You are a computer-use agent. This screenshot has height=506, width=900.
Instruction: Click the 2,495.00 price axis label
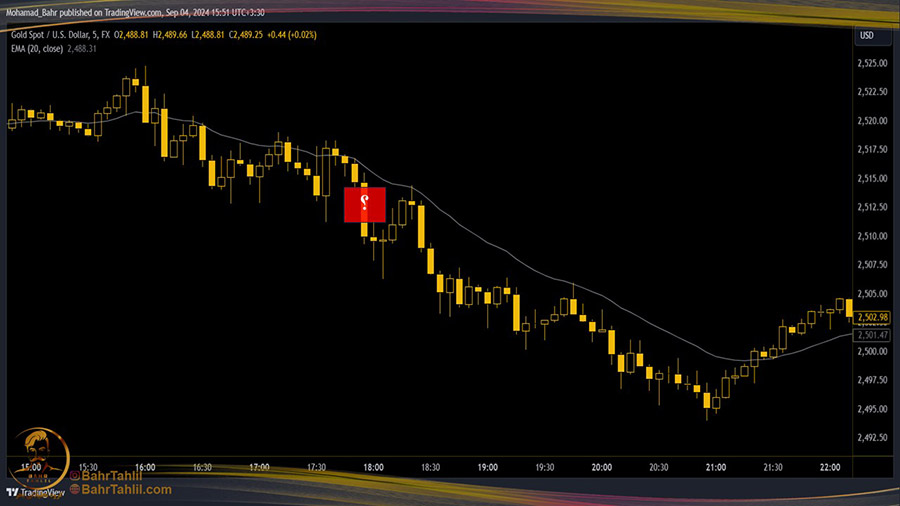coord(872,410)
